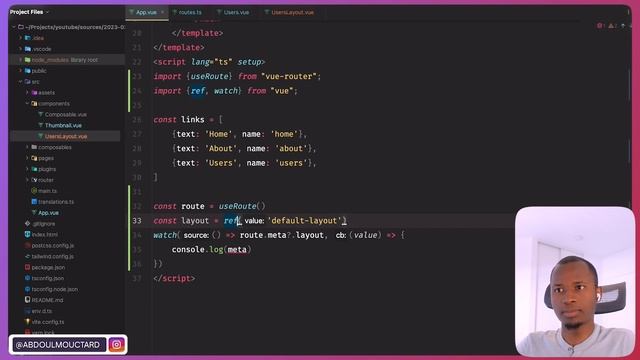Expand the .vscode folder

[x=20, y=49]
